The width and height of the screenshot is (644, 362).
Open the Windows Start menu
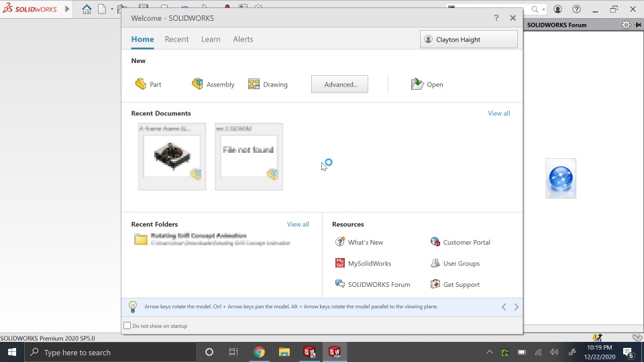point(12,352)
